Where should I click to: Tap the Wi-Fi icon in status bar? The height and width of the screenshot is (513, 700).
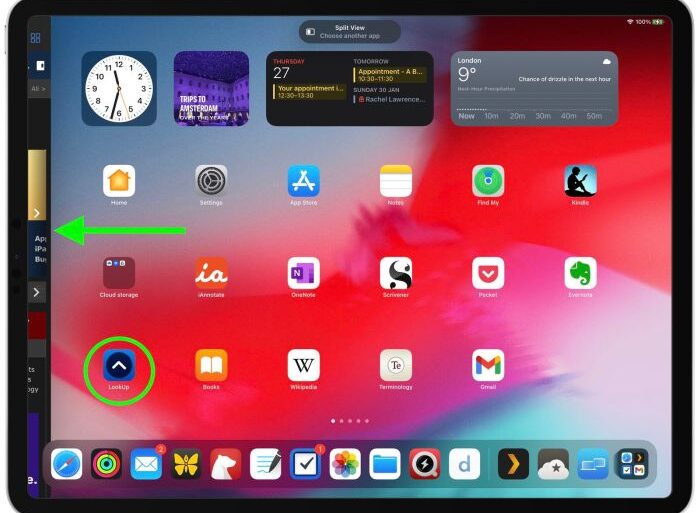630,22
